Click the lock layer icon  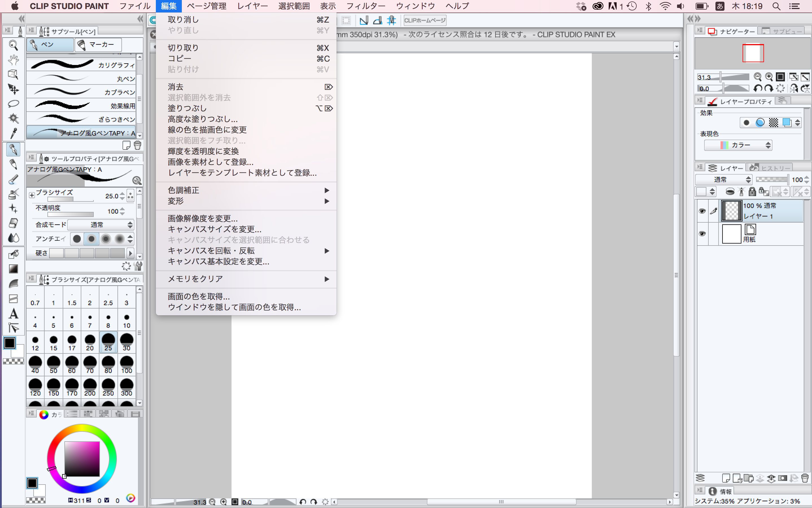pyautogui.click(x=752, y=192)
